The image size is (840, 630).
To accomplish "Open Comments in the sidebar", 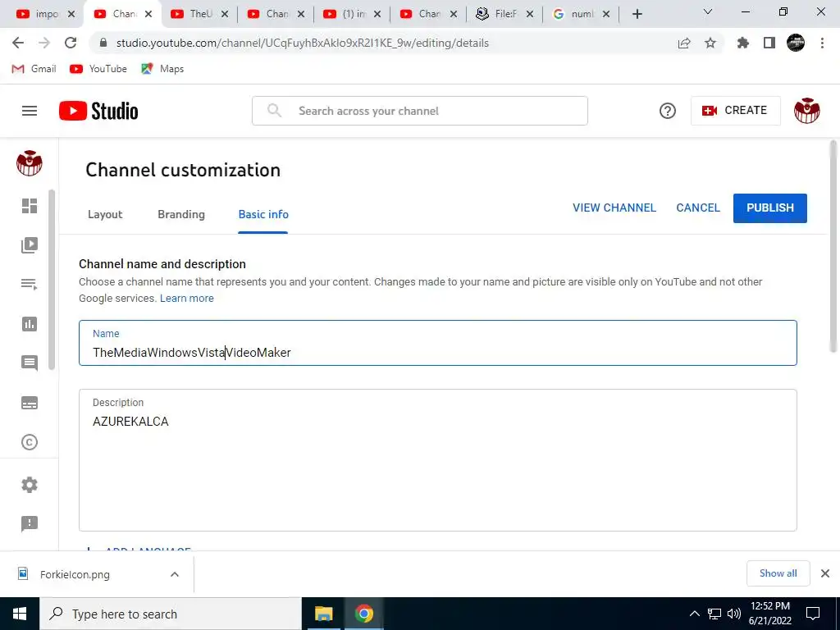I will click(x=30, y=363).
